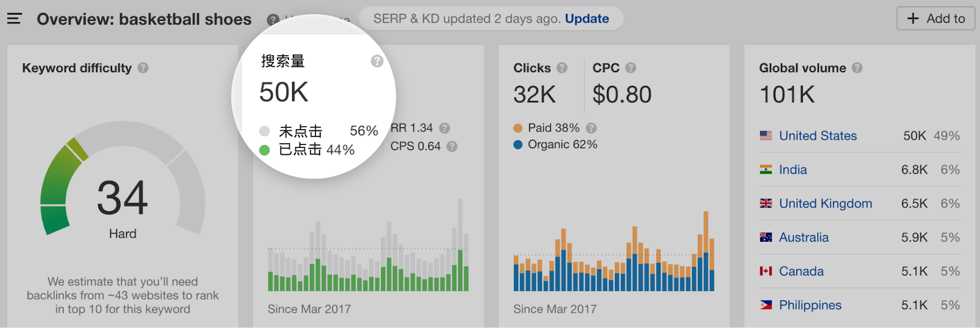
Task: Click the Update link for SERP data
Action: pyautogui.click(x=587, y=19)
